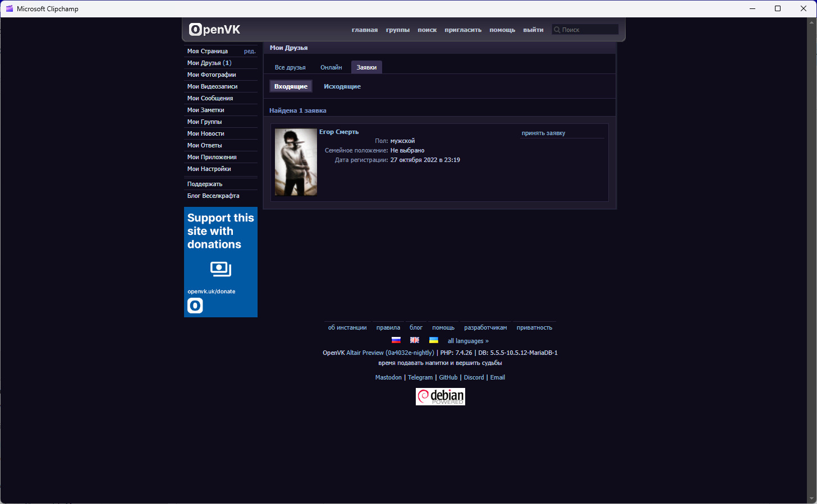Open группы in the top menu
This screenshot has height=504, width=817.
coord(398,30)
